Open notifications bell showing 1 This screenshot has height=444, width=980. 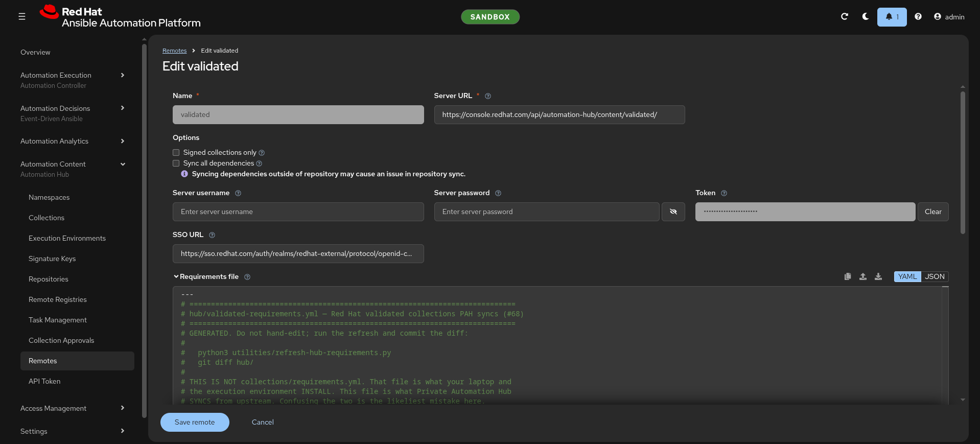pos(892,17)
